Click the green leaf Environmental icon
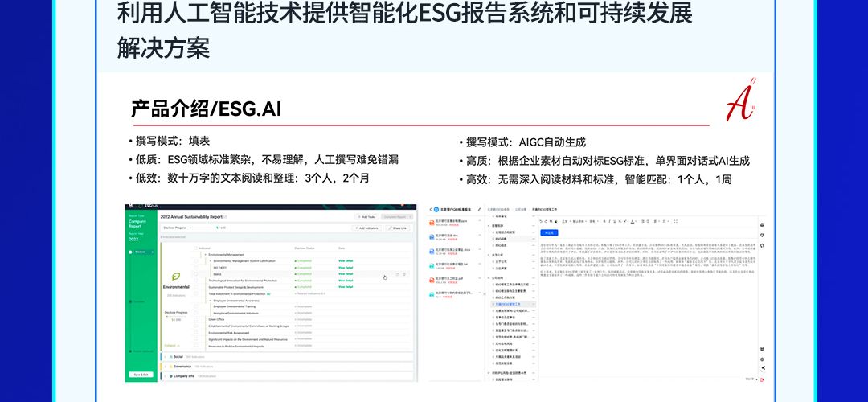This screenshot has height=402, width=868. [176, 276]
